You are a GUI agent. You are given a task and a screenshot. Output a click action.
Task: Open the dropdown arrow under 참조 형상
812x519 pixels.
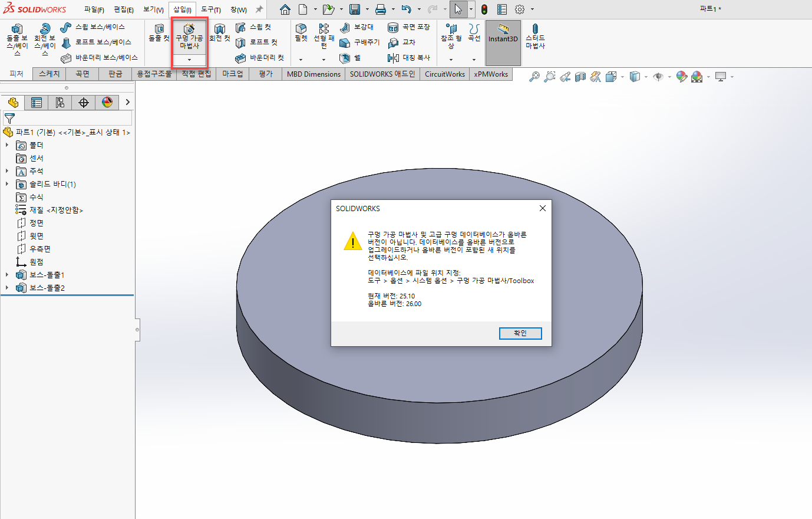pyautogui.click(x=451, y=60)
